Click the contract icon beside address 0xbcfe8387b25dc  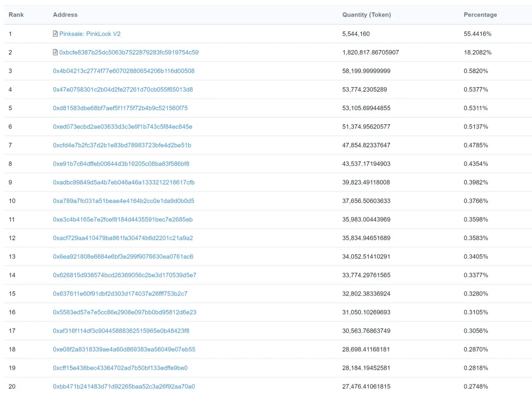point(55,52)
